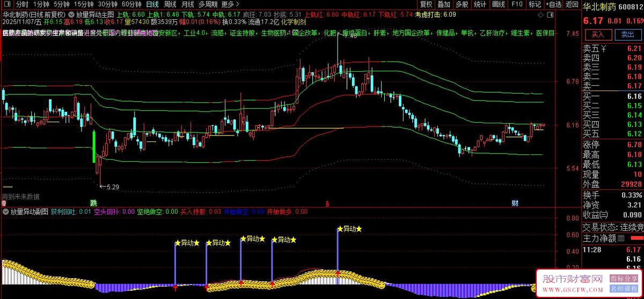Click the 11:28 tick trade row
644x299 pixels.
click(613, 249)
